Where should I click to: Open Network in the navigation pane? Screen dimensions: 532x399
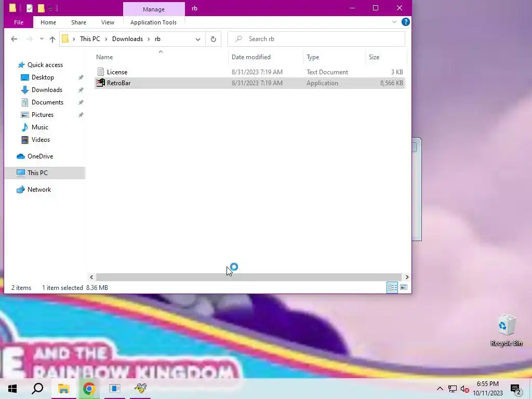tap(39, 190)
